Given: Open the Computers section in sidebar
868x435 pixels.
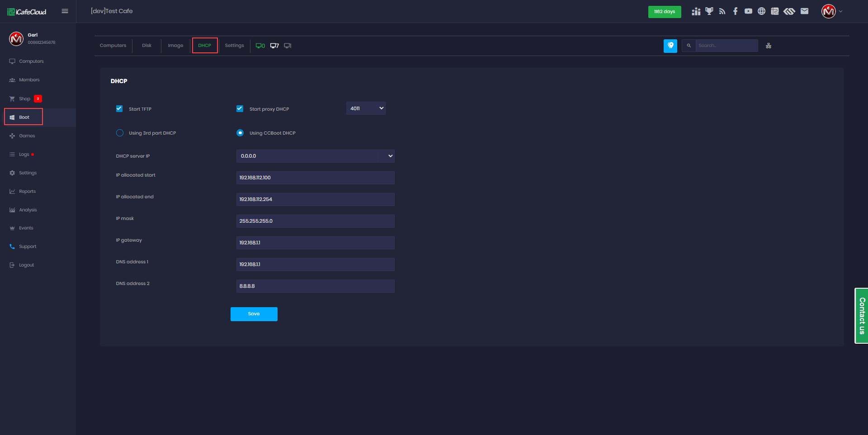Looking at the screenshot, I should click(x=31, y=61).
